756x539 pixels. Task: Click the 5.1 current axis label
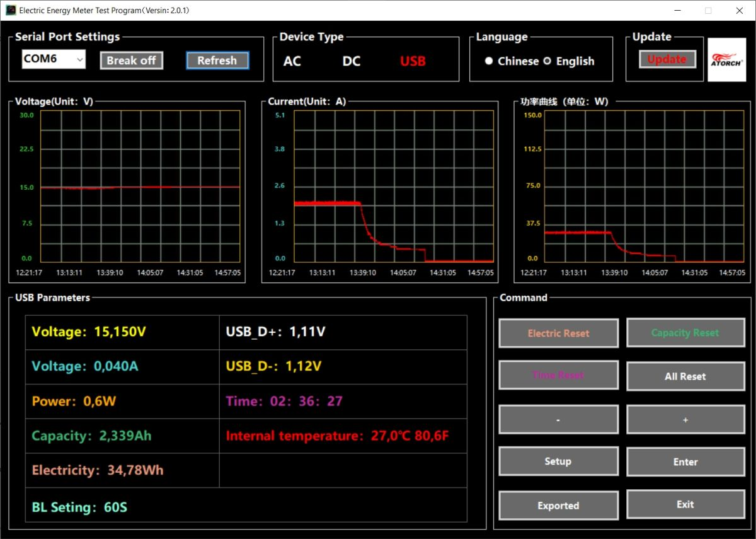coord(280,115)
